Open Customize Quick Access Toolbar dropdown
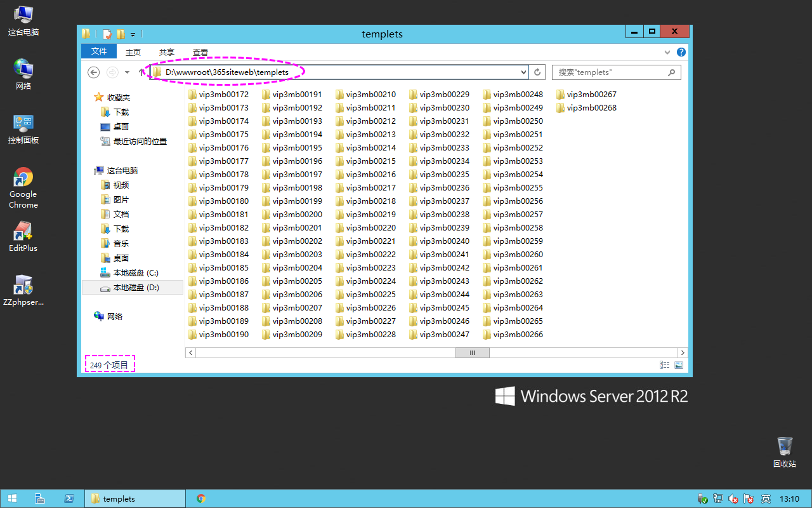The width and height of the screenshot is (812, 508). point(133,34)
